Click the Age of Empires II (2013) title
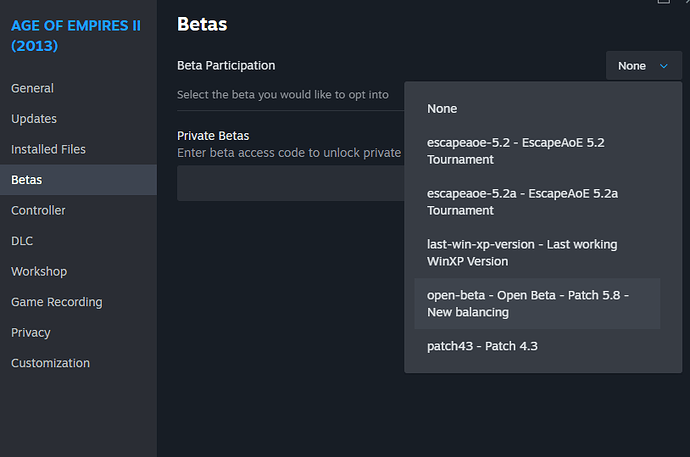The width and height of the screenshot is (690, 457). 76,36
